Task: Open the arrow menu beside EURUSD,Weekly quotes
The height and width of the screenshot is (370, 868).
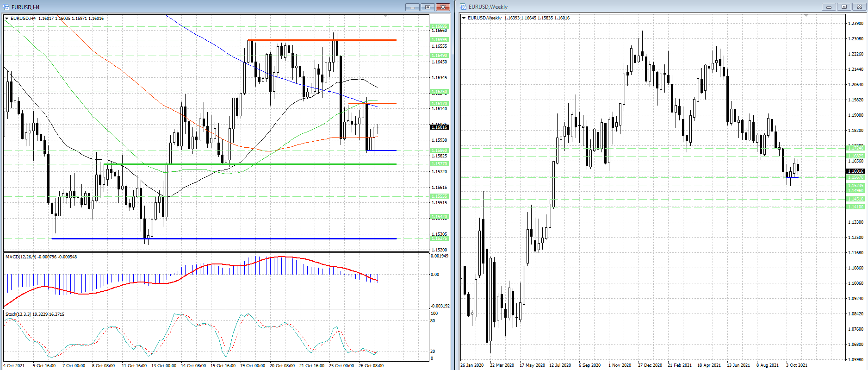Action: pyautogui.click(x=464, y=18)
